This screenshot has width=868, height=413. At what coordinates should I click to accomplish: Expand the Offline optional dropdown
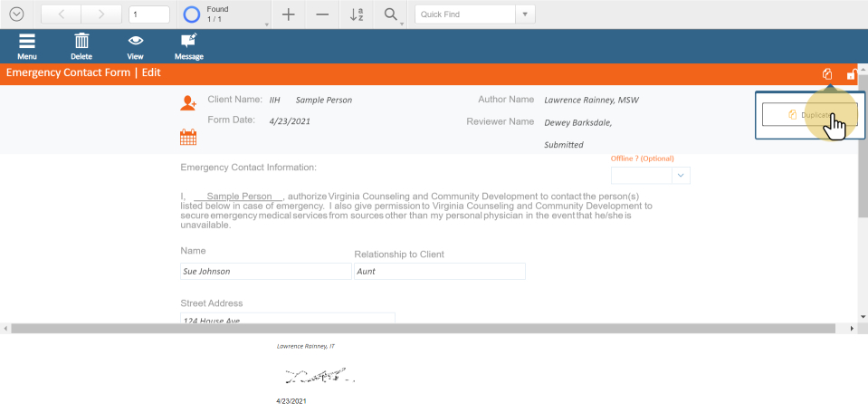click(x=682, y=176)
